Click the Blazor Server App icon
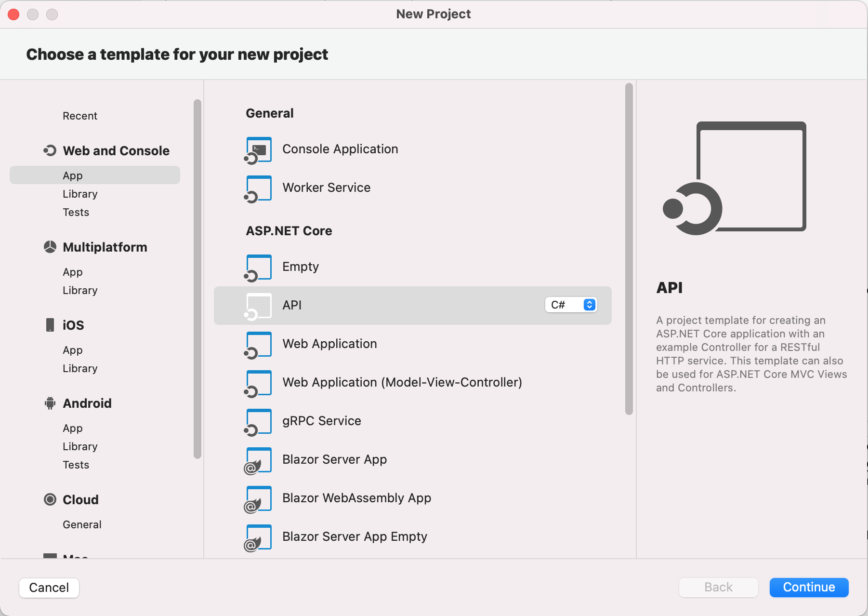Viewport: 868px width, 616px height. coord(258,460)
